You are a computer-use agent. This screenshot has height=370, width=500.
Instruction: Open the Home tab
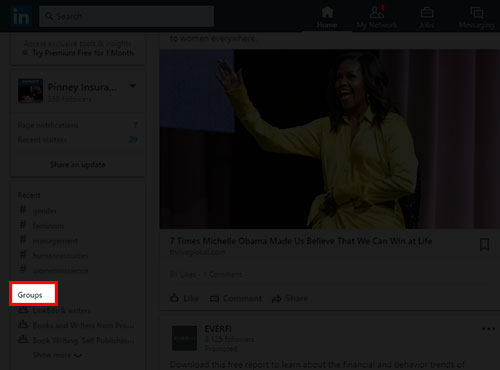(327, 17)
